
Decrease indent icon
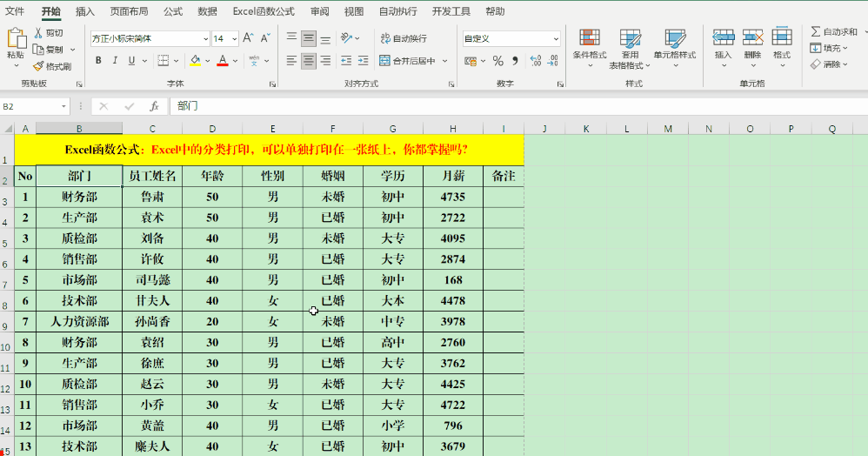(x=346, y=60)
